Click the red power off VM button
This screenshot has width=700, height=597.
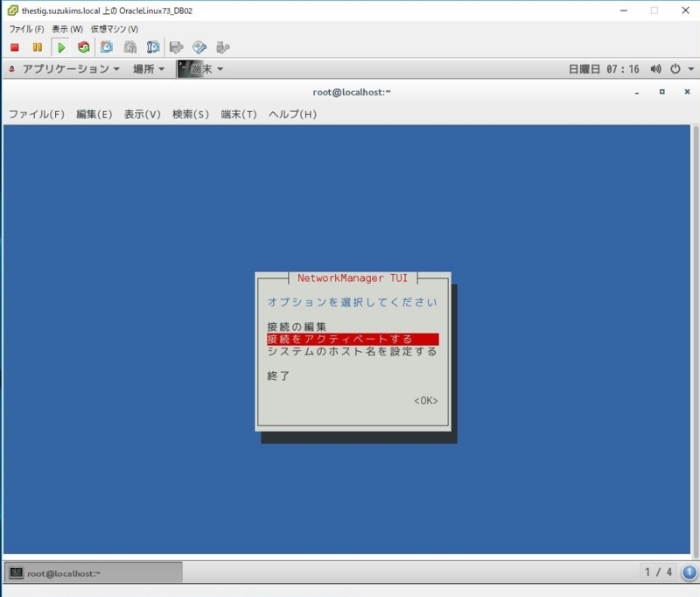[x=14, y=47]
